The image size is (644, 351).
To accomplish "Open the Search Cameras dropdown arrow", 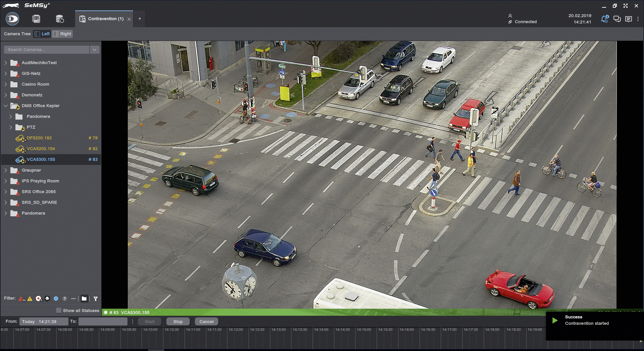I will point(95,50).
